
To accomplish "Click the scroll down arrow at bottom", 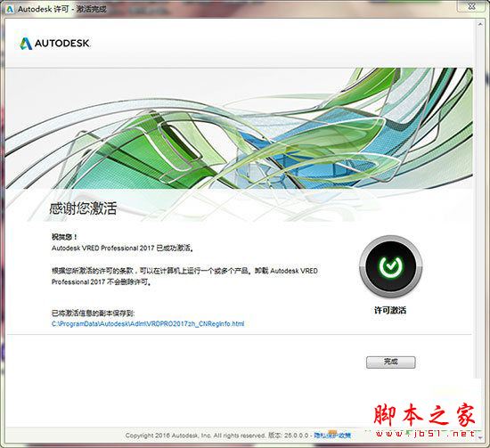I will (x=479, y=437).
